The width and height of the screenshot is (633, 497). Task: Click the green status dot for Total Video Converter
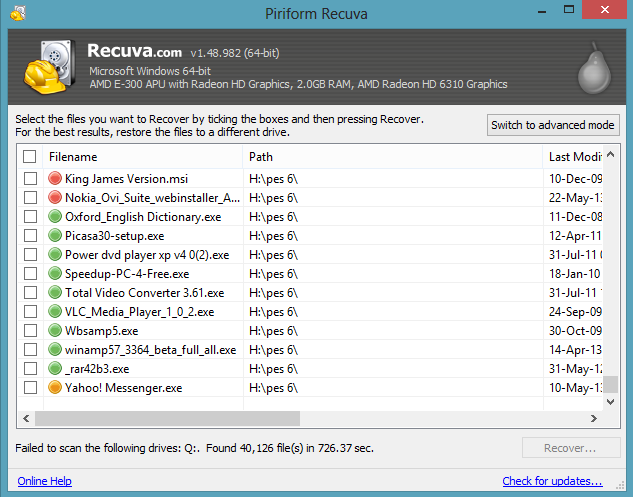pos(54,292)
